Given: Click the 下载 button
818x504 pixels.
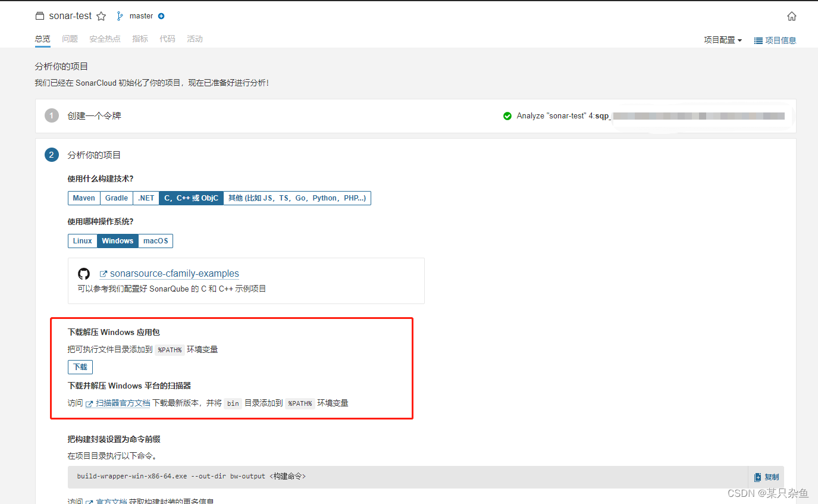Looking at the screenshot, I should pos(80,367).
